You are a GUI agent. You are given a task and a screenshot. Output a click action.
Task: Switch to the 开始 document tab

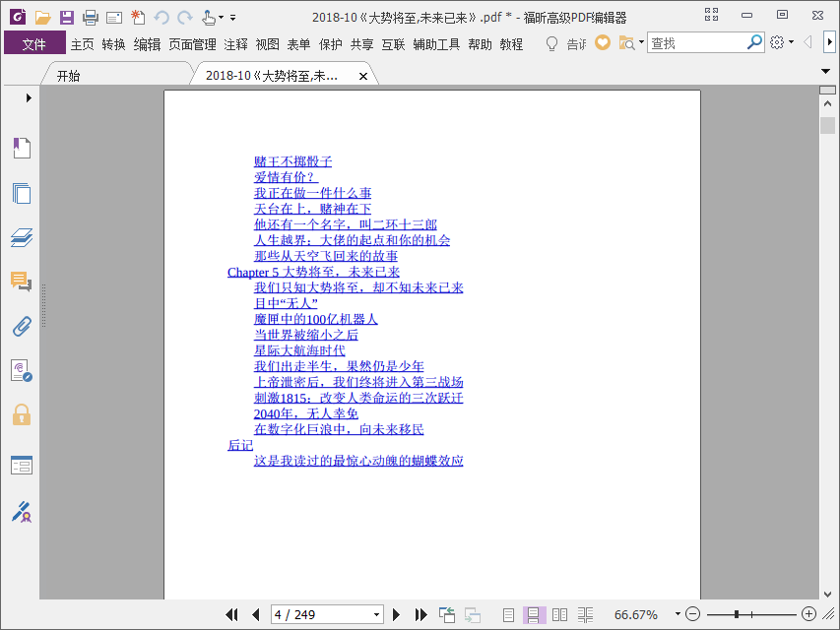coord(68,76)
